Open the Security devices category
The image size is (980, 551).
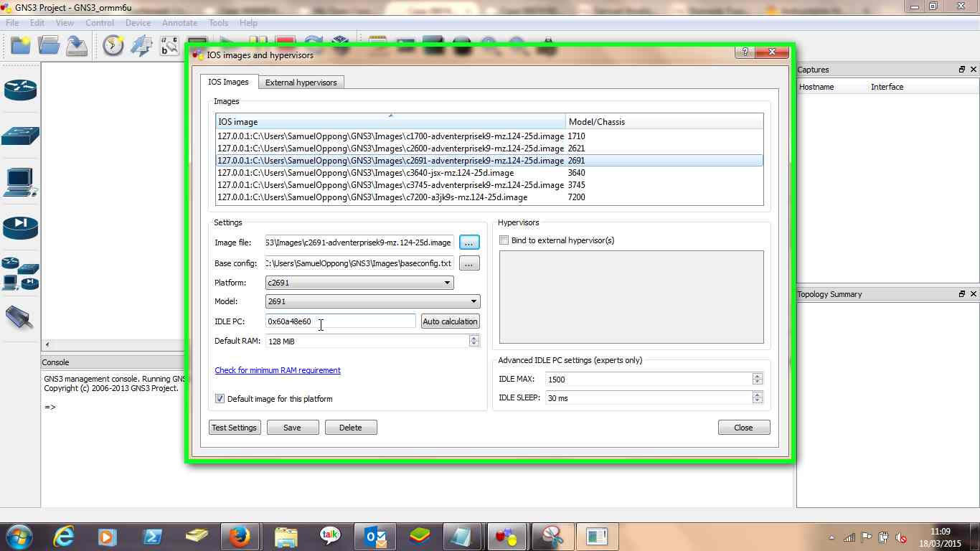[20, 227]
